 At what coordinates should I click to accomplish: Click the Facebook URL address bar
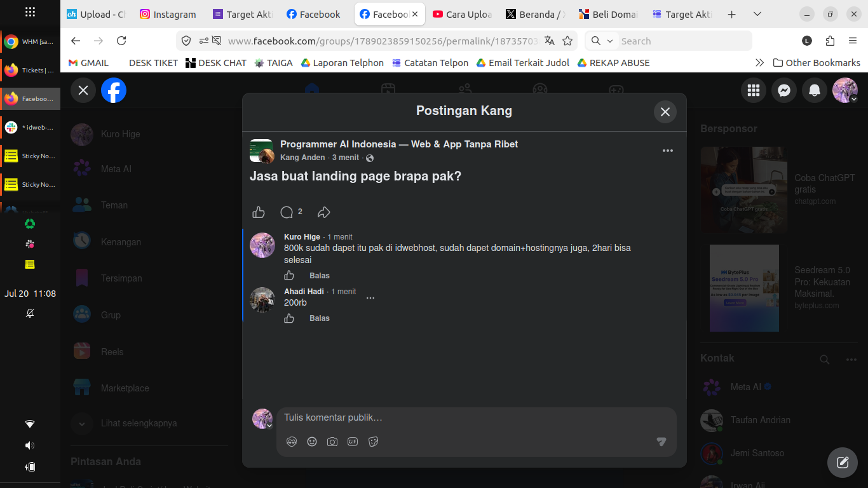pos(383,41)
